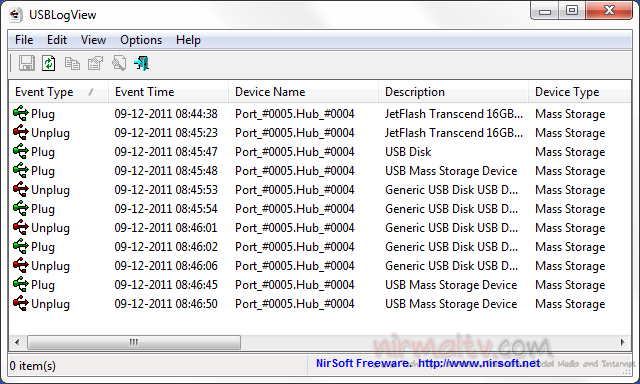The width and height of the screenshot is (640, 384).
Task: Select the USB Disk row at 08:45:47
Action: click(x=320, y=152)
